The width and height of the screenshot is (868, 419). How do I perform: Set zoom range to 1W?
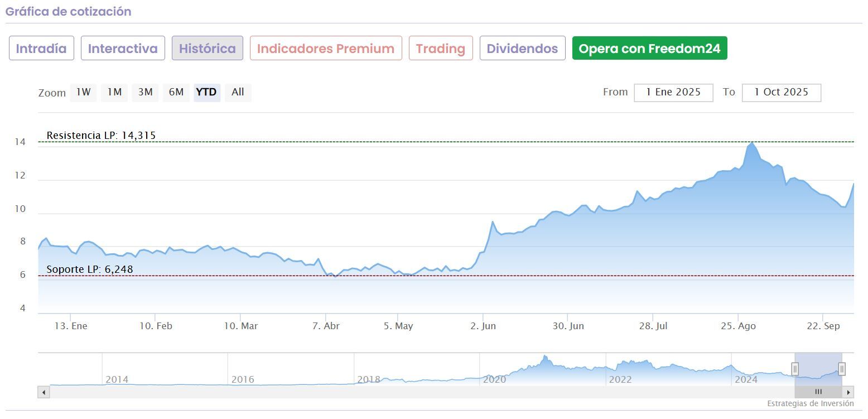click(x=83, y=92)
